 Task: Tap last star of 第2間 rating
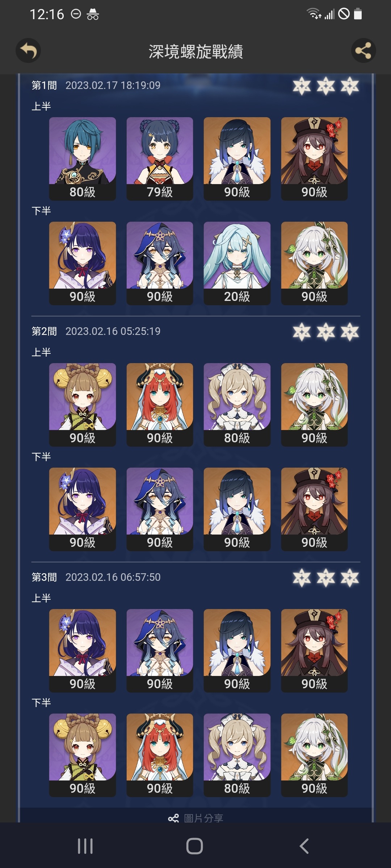350,332
